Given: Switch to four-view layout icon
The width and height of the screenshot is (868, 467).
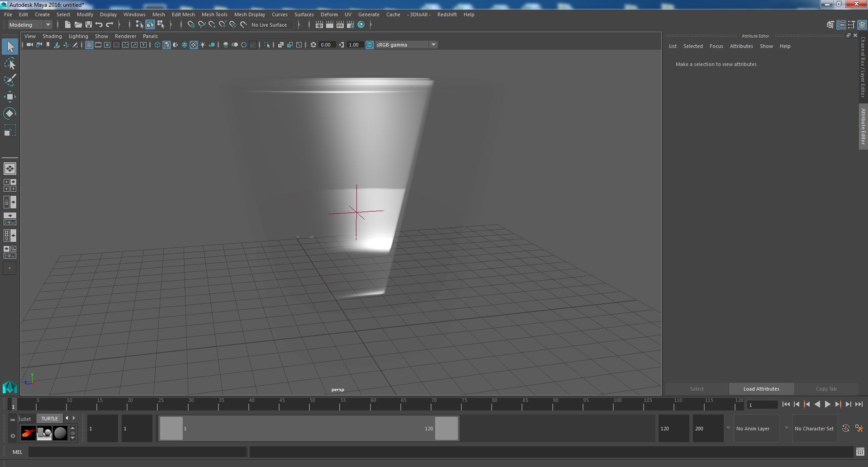Looking at the screenshot, I should pos(10,185).
